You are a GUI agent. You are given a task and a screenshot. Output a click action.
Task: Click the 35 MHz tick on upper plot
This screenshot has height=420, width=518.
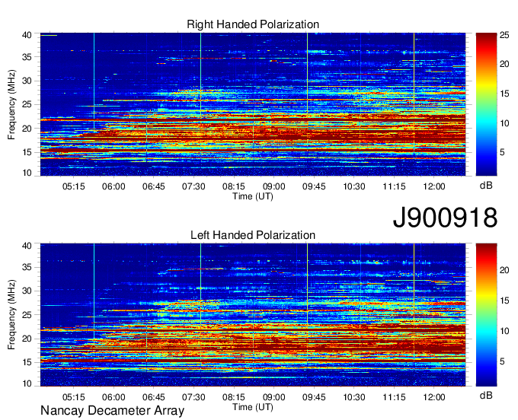(27, 57)
